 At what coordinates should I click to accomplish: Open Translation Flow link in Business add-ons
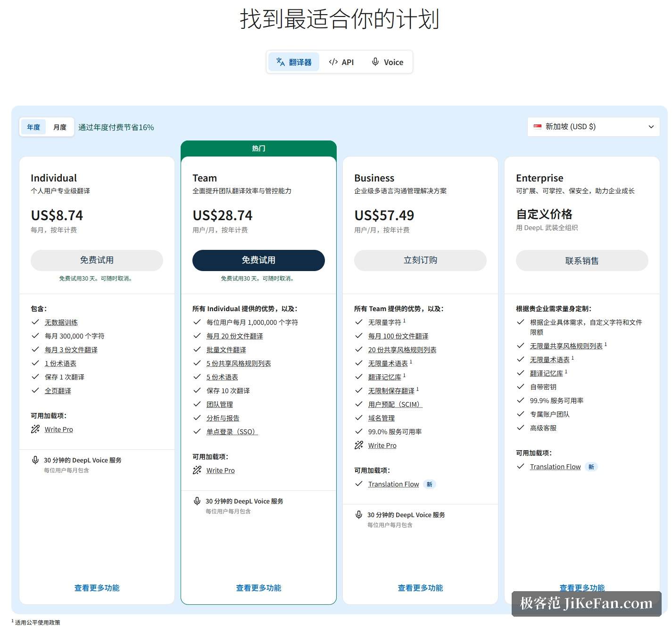(394, 484)
